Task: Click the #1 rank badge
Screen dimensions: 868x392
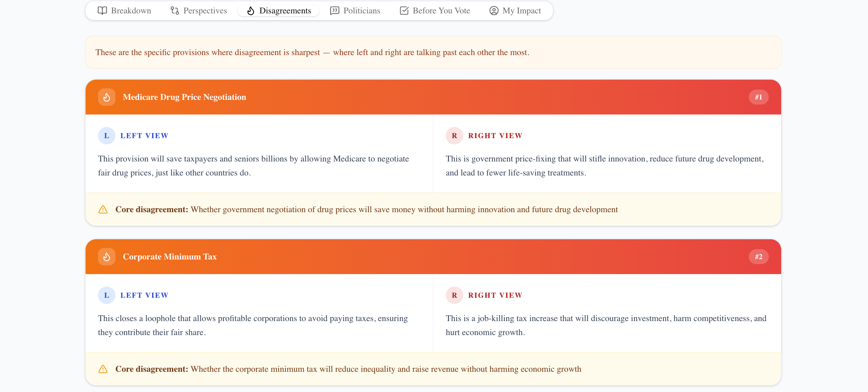Action: tap(758, 97)
